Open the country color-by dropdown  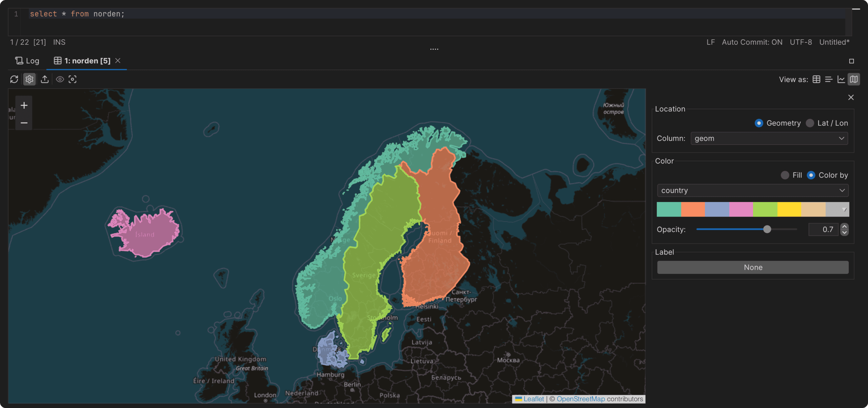point(753,190)
